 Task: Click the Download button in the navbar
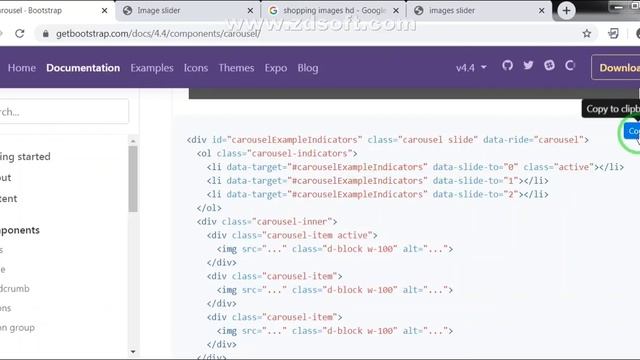click(616, 67)
